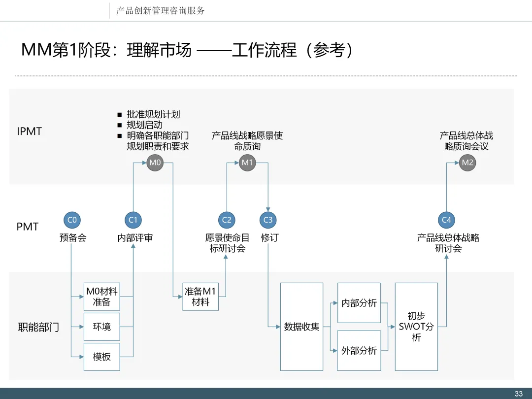
Task: Click the C0 blue circle node
Action: (x=72, y=220)
